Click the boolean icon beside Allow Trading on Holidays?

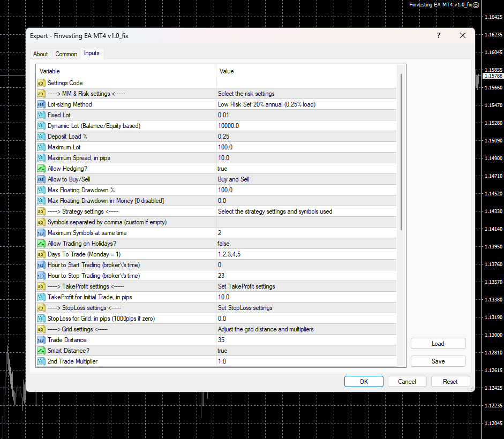click(x=41, y=244)
